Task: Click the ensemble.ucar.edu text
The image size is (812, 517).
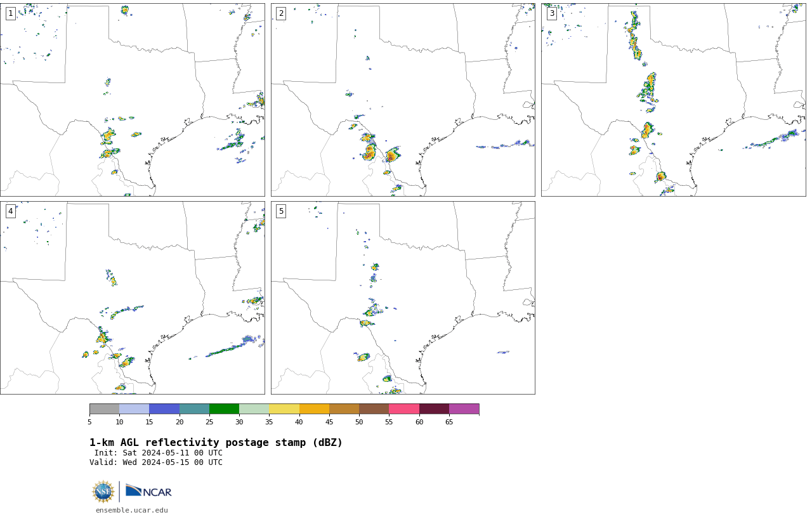Action: (132, 510)
